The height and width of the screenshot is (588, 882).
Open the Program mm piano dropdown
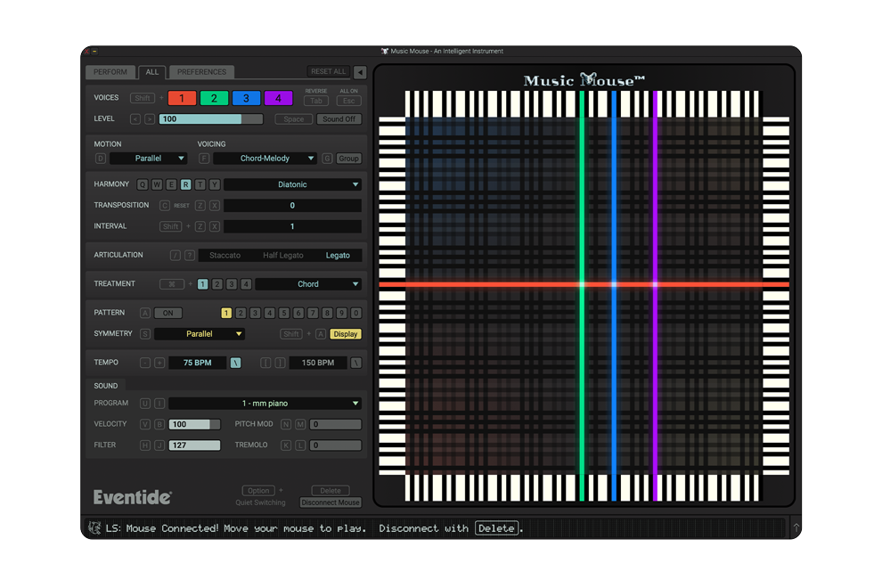265,404
